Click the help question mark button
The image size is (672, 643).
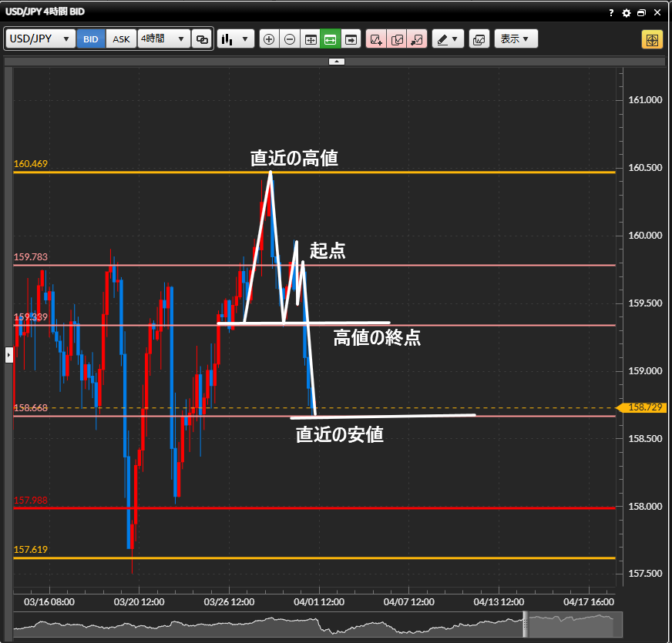(x=611, y=13)
